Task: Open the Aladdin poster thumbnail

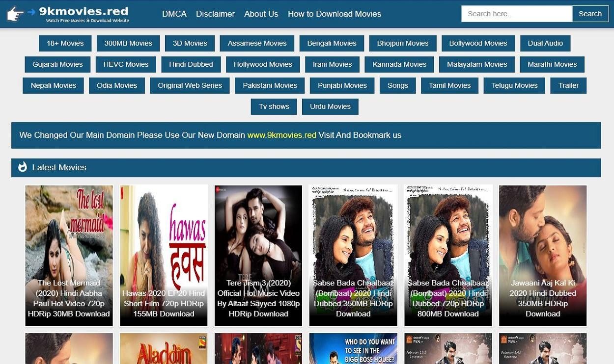Action: pyautogui.click(x=164, y=349)
